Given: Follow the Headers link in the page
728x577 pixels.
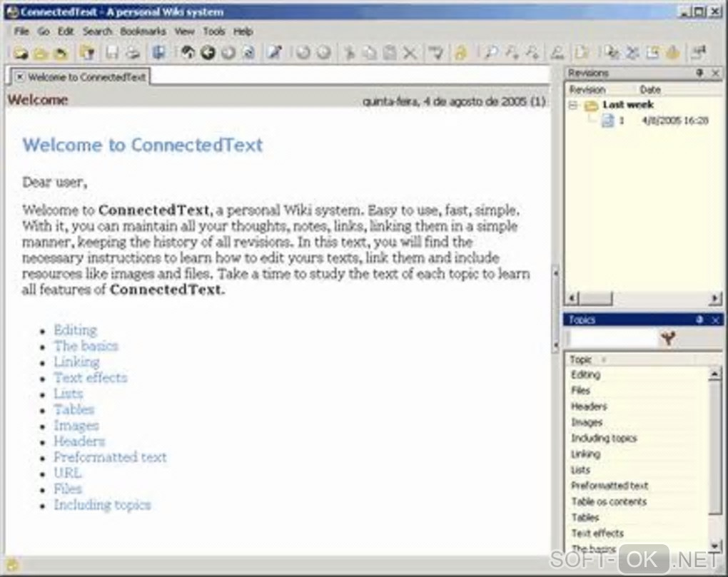Looking at the screenshot, I should [79, 441].
